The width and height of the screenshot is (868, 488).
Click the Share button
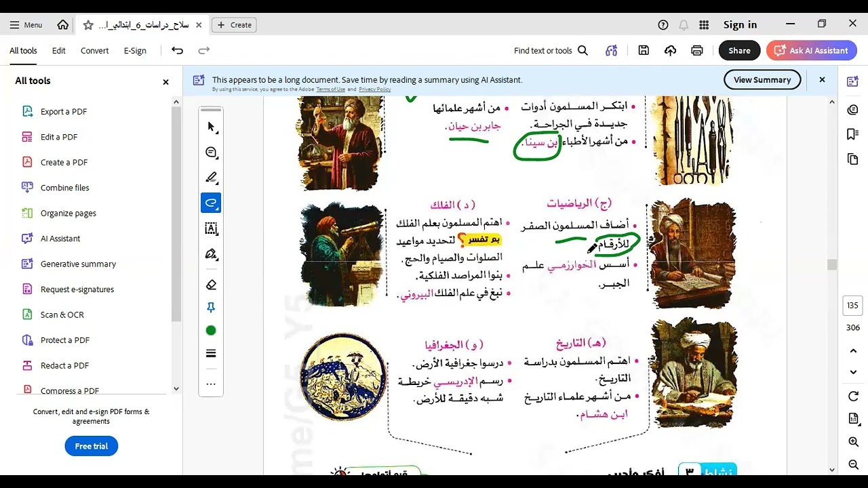739,51
